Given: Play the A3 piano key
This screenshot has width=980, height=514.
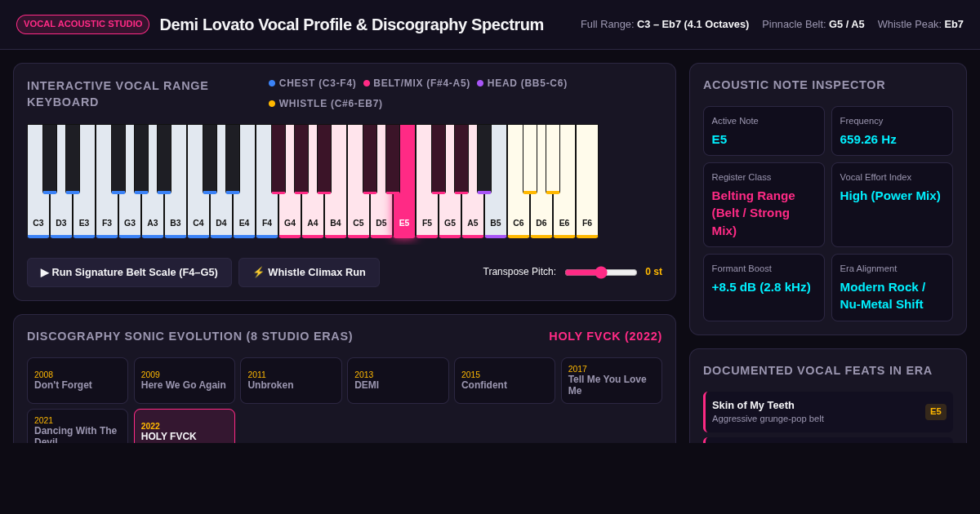Looking at the screenshot, I should click(x=153, y=216).
